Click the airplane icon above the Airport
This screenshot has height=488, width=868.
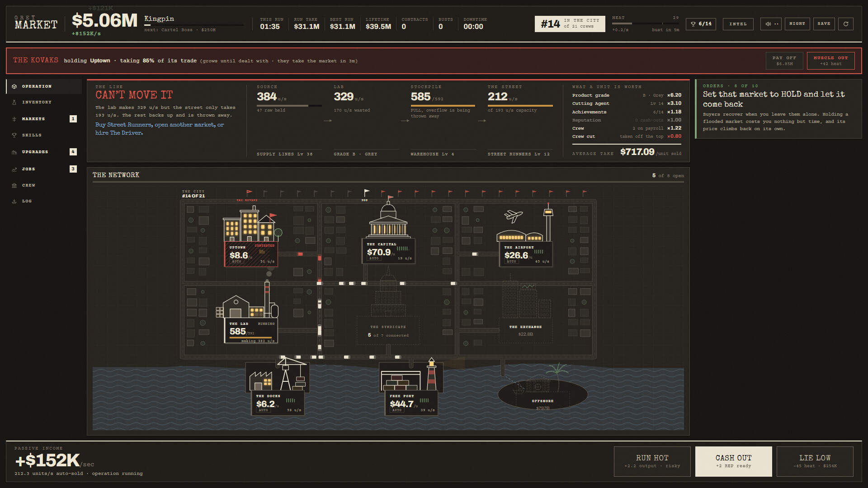[514, 216]
